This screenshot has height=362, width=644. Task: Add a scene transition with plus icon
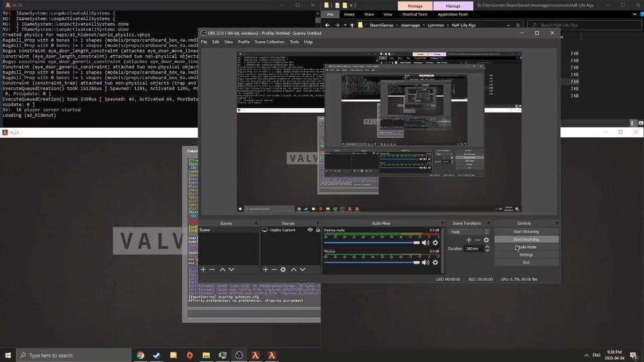pyautogui.click(x=469, y=240)
